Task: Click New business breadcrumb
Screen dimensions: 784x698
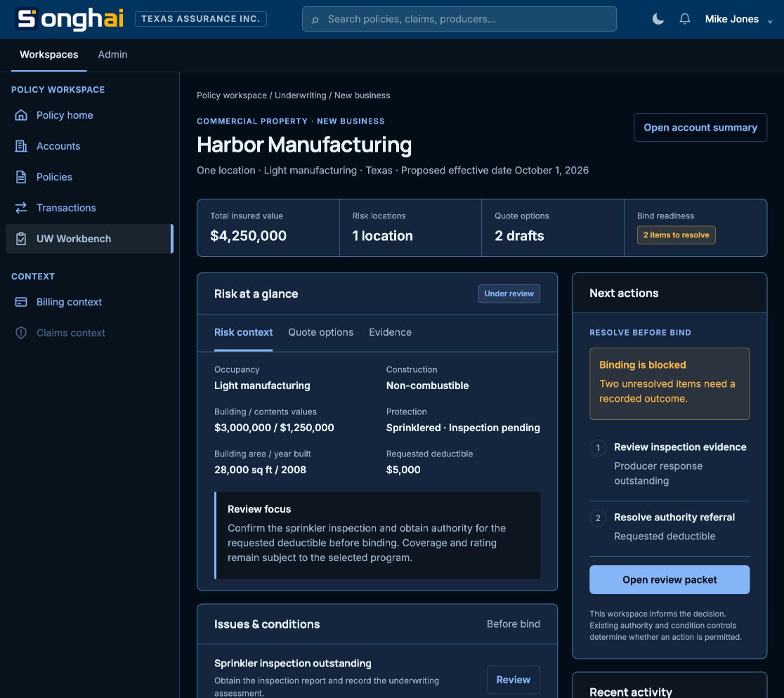Action: click(x=362, y=96)
